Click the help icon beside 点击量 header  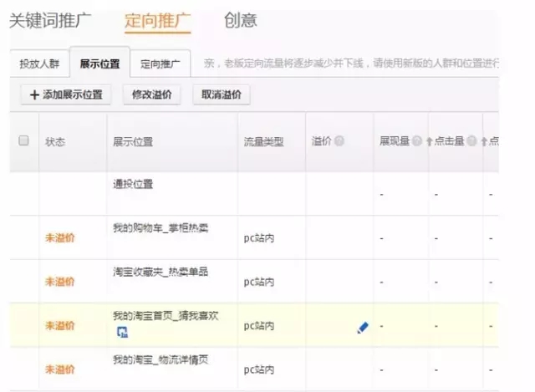click(471, 140)
